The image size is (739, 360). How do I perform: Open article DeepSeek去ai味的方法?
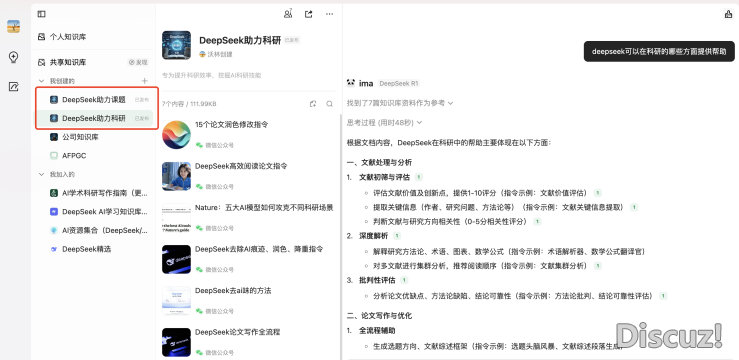(x=233, y=290)
